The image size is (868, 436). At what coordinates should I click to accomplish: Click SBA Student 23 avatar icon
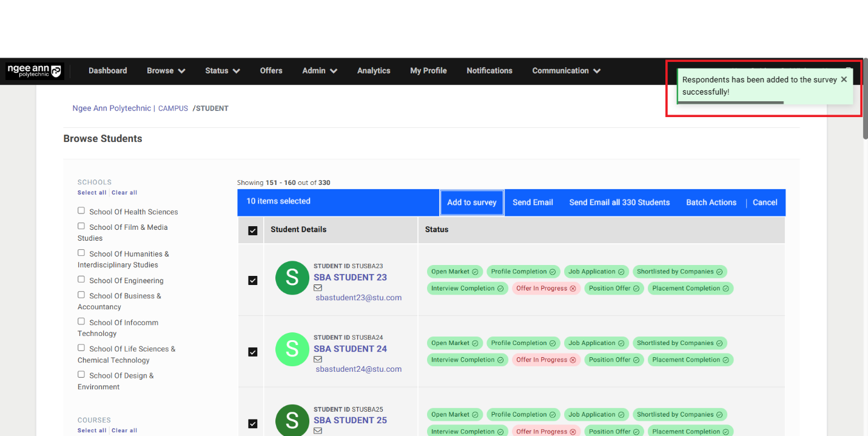pyautogui.click(x=292, y=278)
